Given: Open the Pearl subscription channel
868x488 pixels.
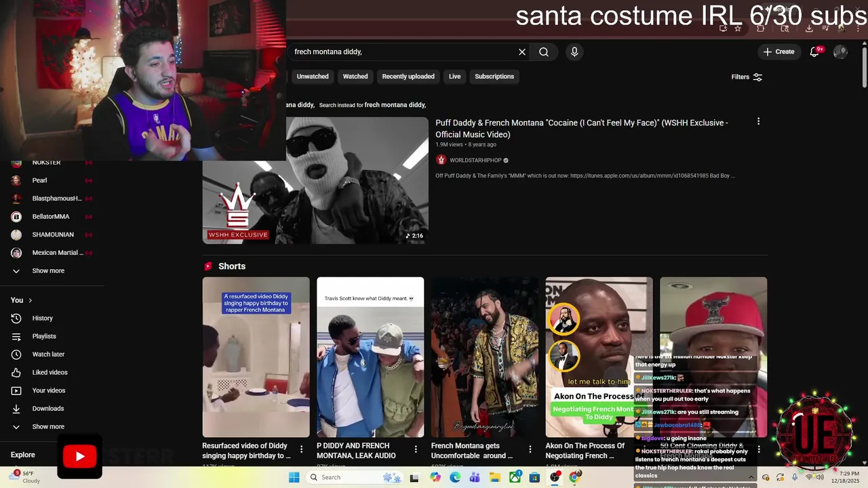Looking at the screenshot, I should [52, 180].
